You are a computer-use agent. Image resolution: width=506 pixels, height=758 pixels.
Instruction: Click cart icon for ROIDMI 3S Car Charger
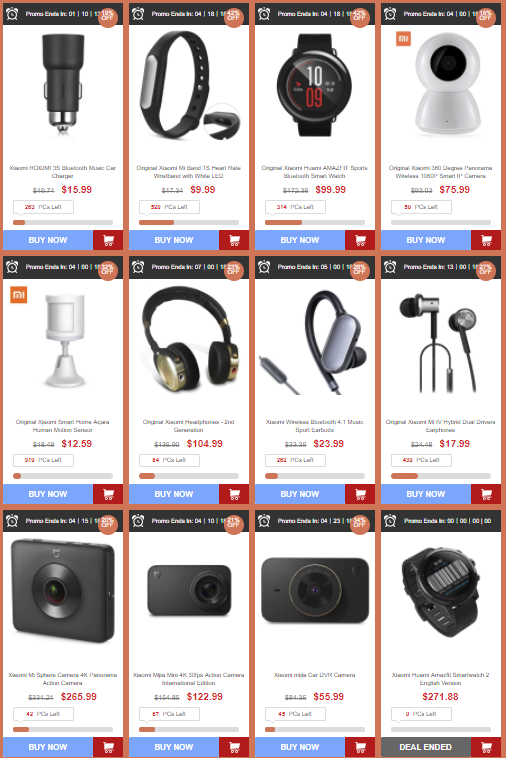(108, 240)
